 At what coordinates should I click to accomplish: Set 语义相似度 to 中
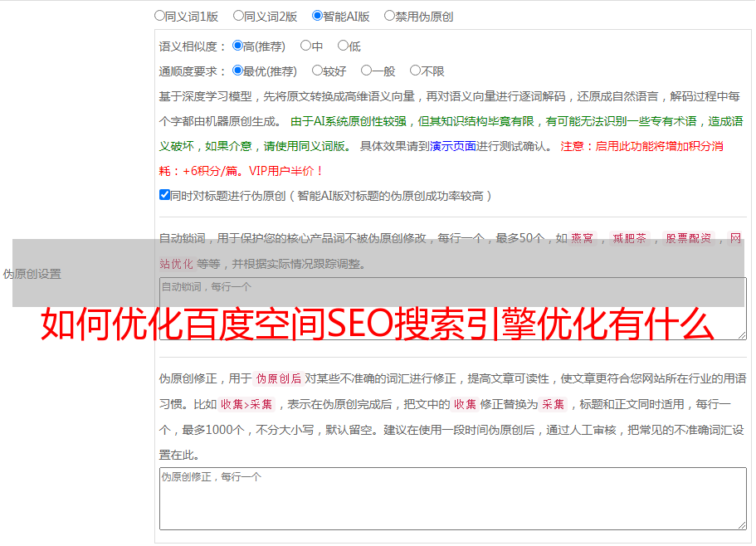305,46
